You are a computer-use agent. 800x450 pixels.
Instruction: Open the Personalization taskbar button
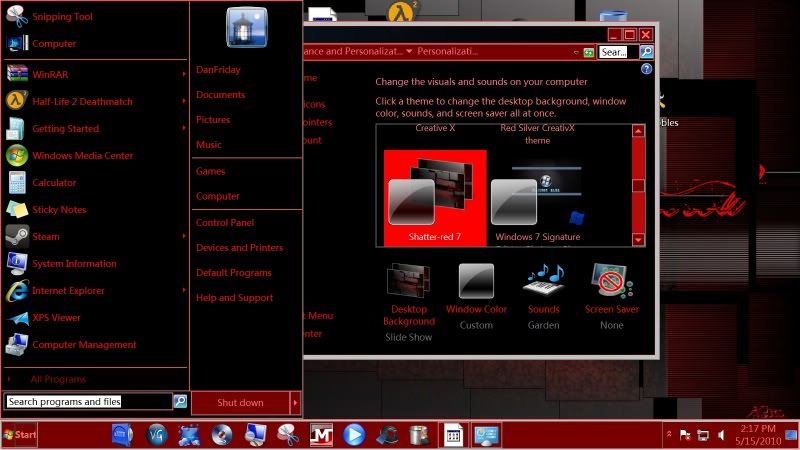pyautogui.click(x=486, y=435)
